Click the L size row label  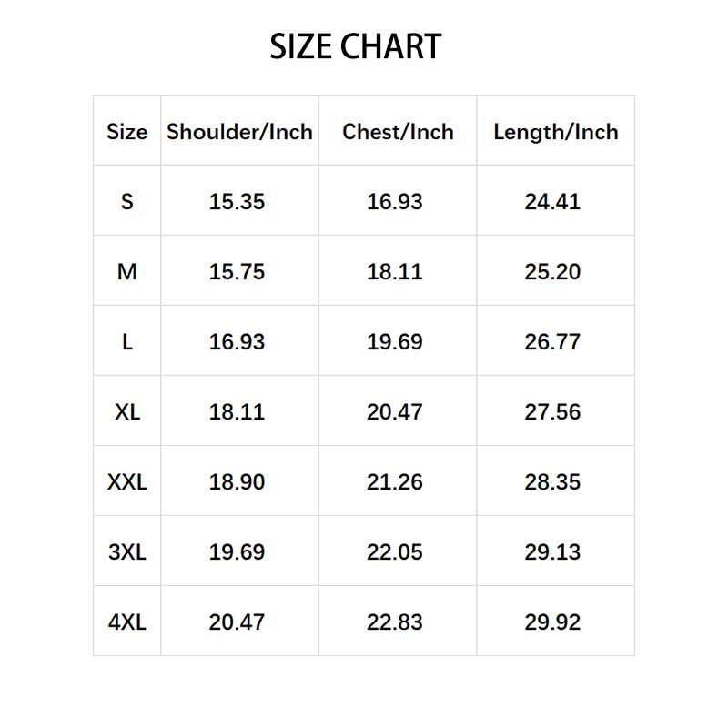[x=127, y=342]
